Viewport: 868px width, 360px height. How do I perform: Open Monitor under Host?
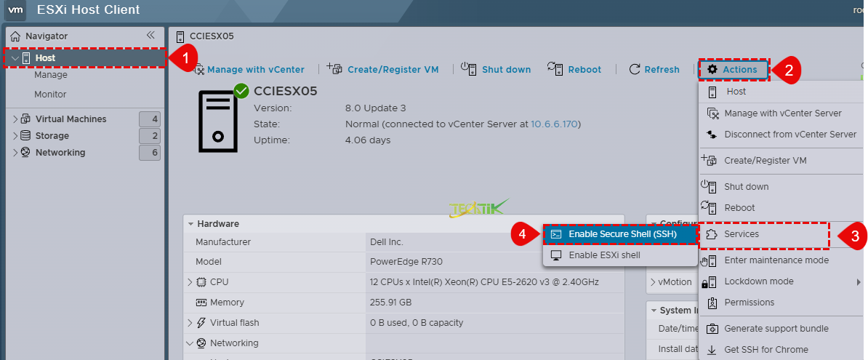pyautogui.click(x=50, y=94)
